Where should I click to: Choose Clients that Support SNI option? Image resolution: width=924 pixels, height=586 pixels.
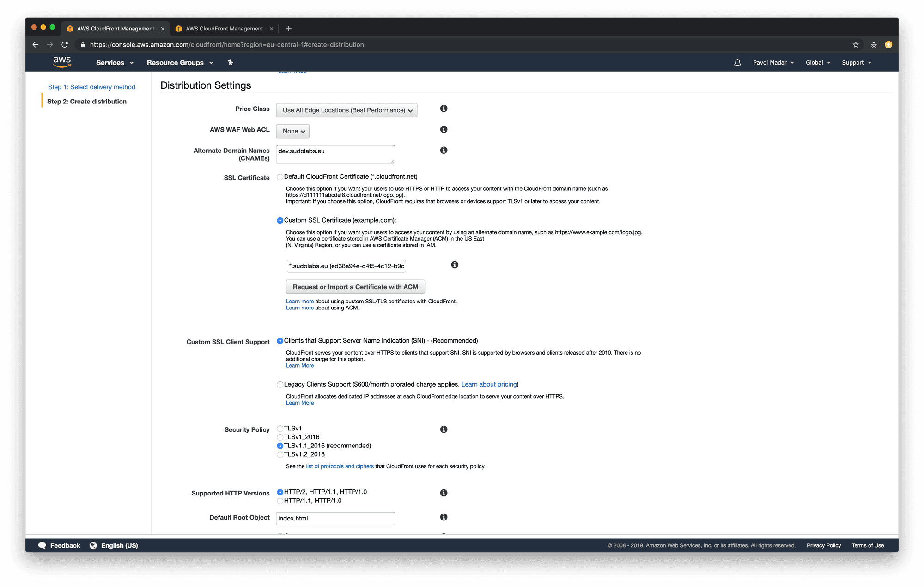280,341
